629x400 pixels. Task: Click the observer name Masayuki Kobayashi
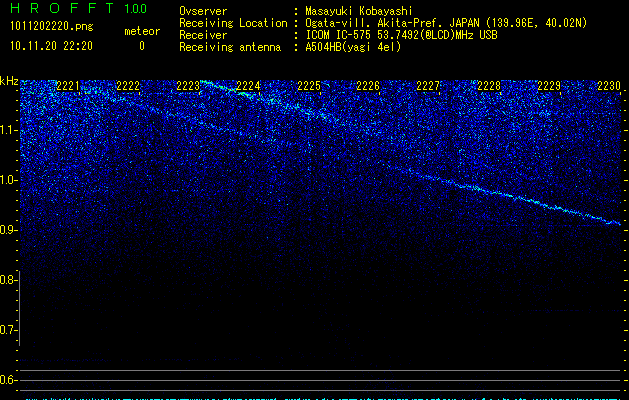point(359,11)
